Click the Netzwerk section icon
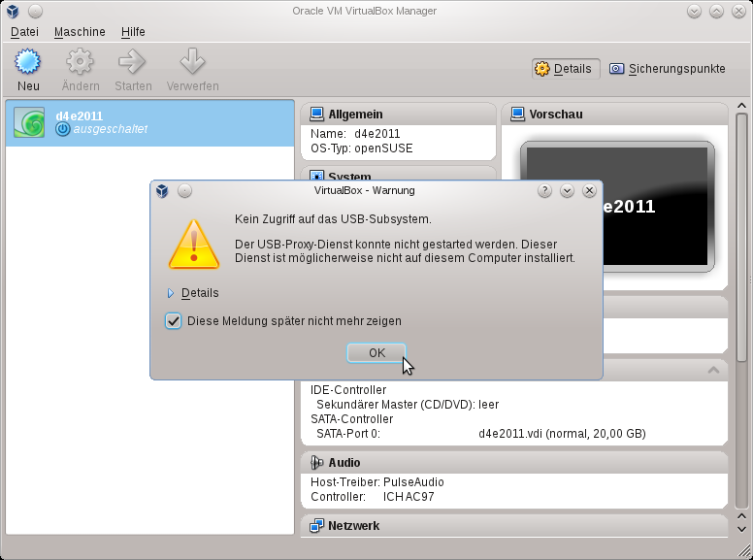Image resolution: width=753 pixels, height=560 pixels. 316,526
